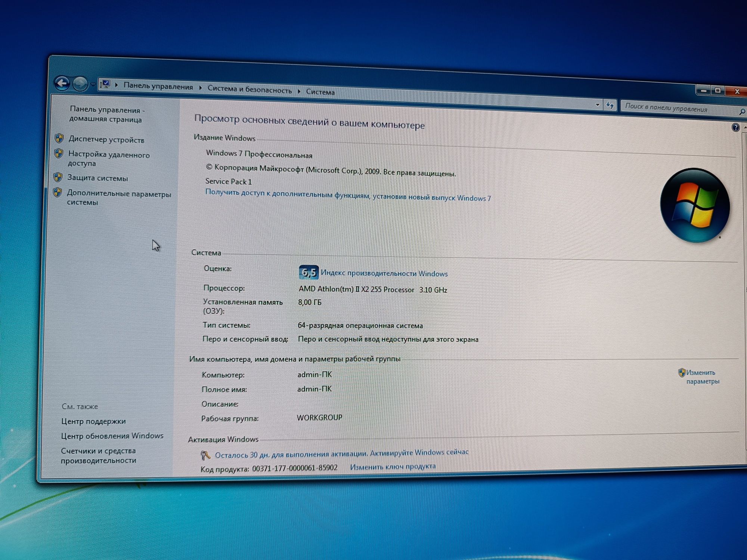
Task: Click the refresh button in address bar
Action: coord(610,106)
